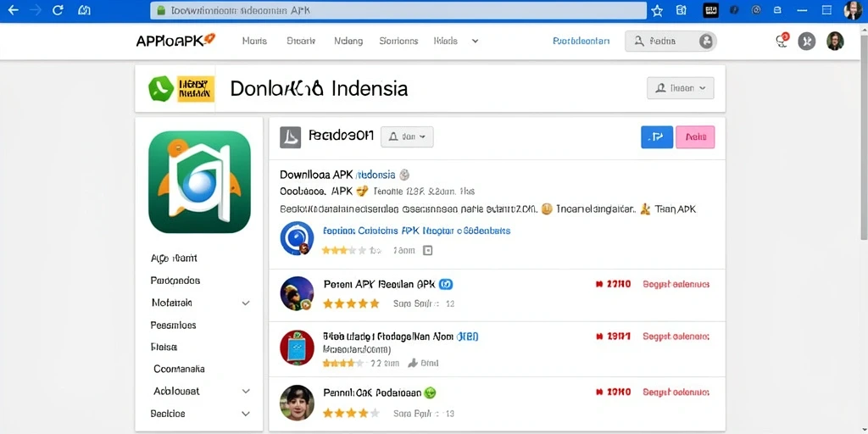Open the bell dropdown next to Pacidoo9OH
The height and width of the screenshot is (434, 868).
click(407, 136)
